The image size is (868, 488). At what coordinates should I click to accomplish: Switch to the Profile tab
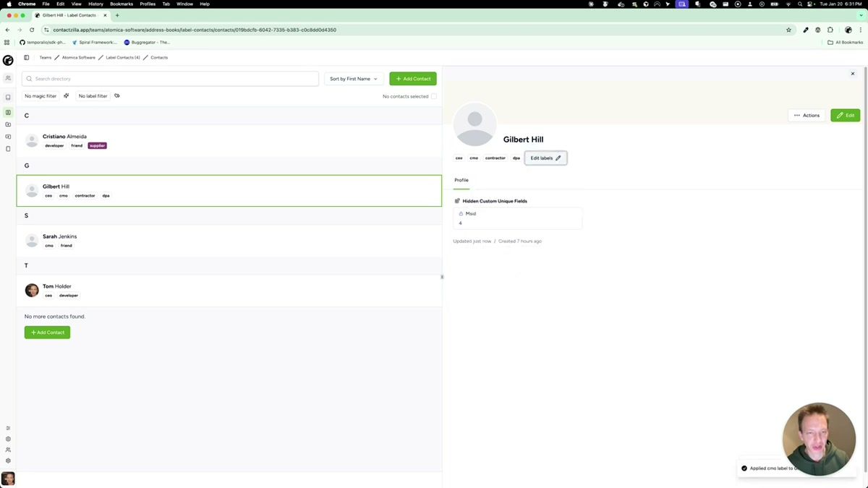[461, 180]
